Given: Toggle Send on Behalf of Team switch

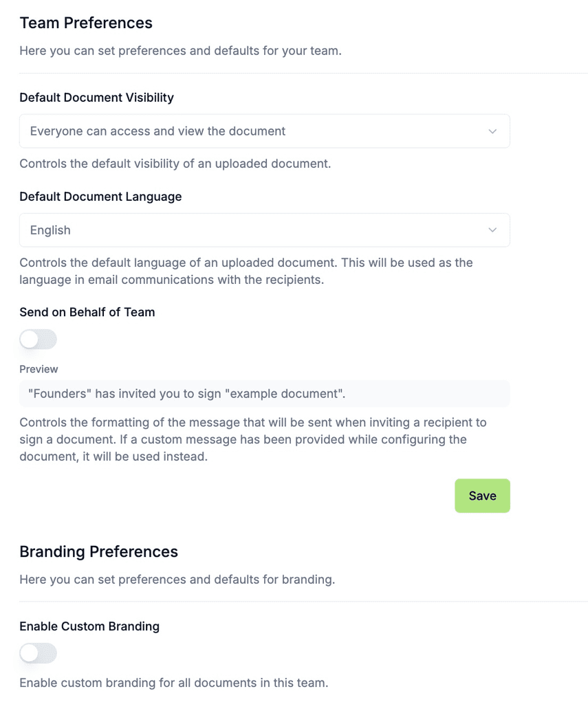Looking at the screenshot, I should (x=39, y=340).
